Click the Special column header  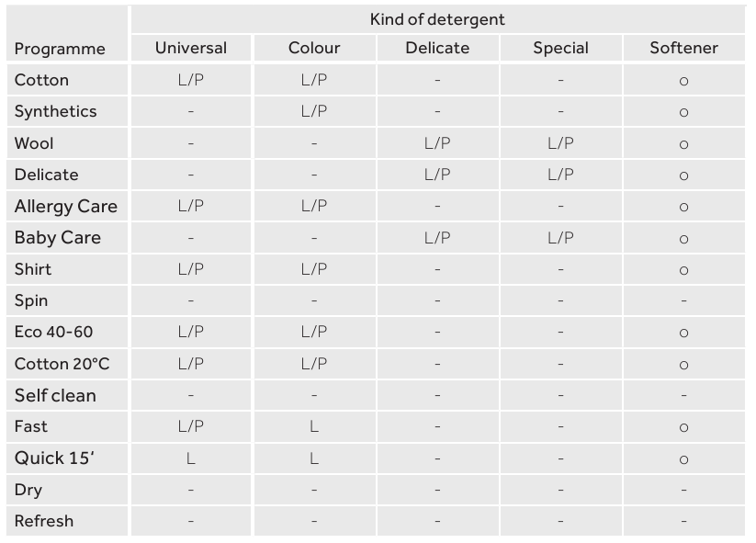[x=560, y=48]
